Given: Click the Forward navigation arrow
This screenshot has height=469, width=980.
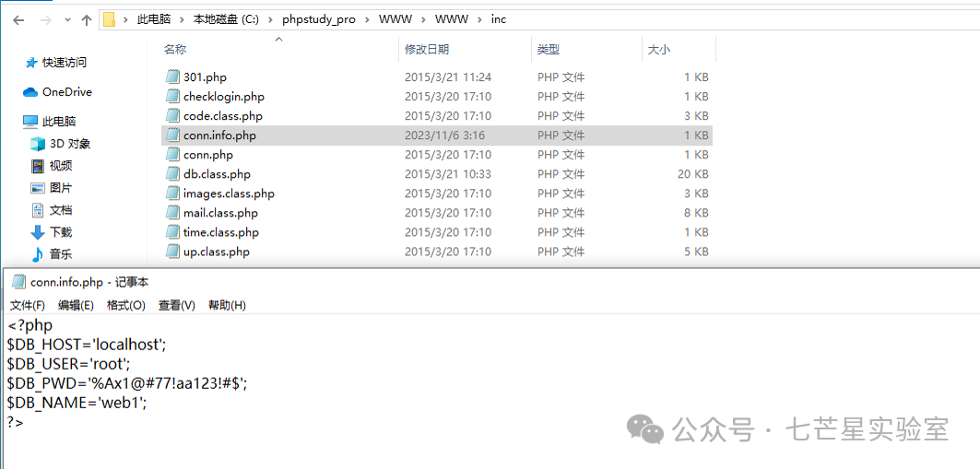Looking at the screenshot, I should (45, 20).
